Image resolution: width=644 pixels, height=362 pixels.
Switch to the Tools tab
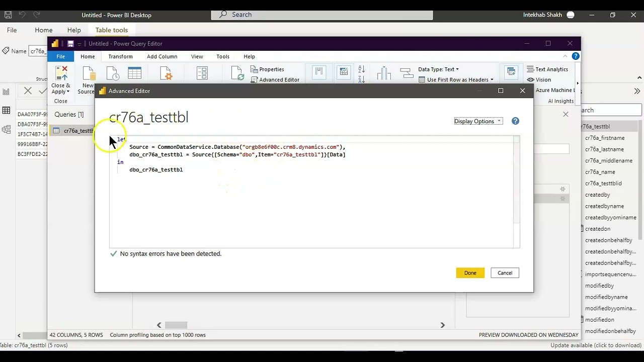(x=223, y=56)
